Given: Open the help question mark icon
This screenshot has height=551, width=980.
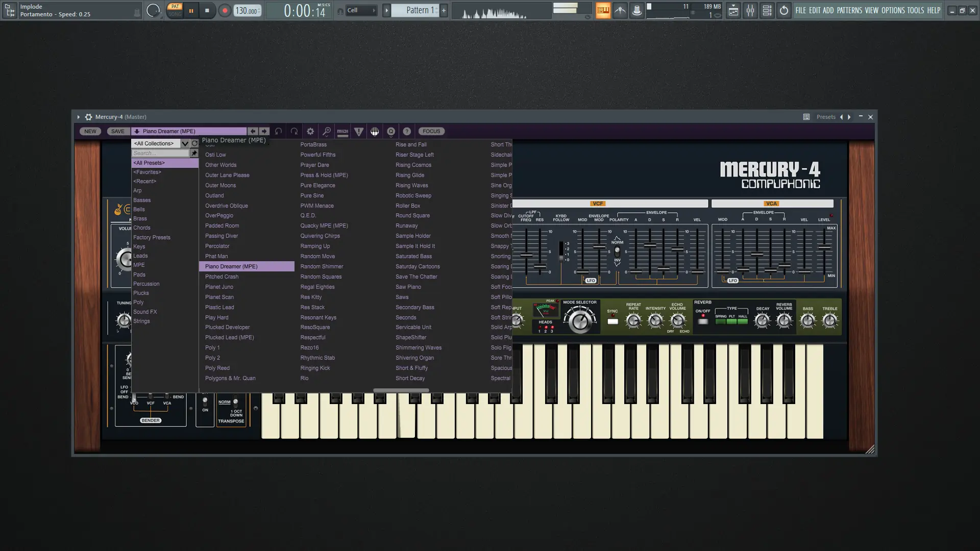Looking at the screenshot, I should pos(407,132).
